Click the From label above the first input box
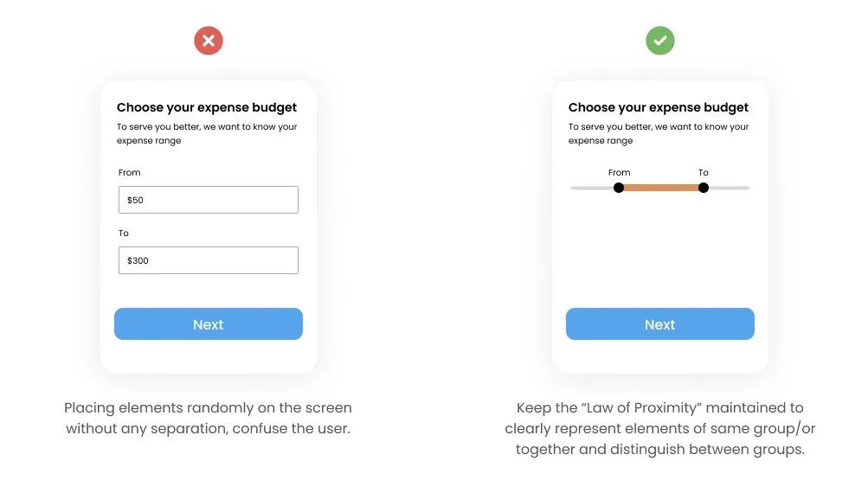The width and height of the screenshot is (868, 499). tap(130, 173)
